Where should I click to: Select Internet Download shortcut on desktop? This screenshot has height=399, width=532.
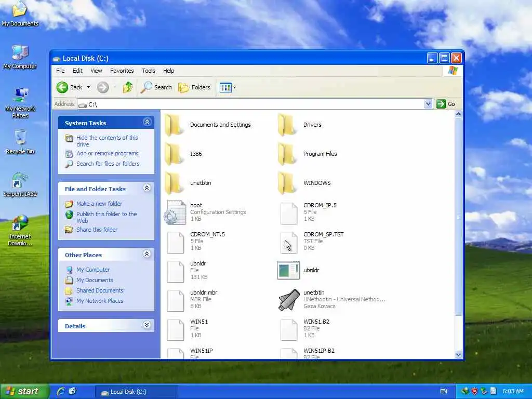tap(20, 231)
